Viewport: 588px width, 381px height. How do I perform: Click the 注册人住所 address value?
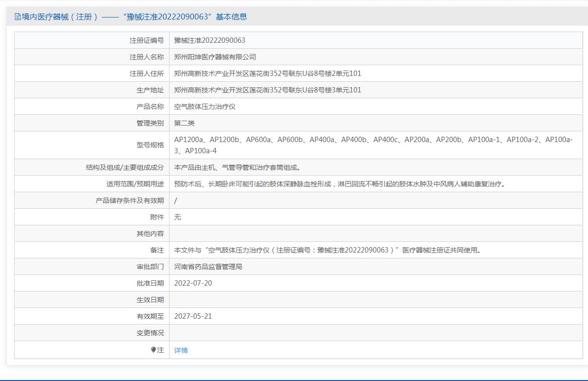pos(267,73)
